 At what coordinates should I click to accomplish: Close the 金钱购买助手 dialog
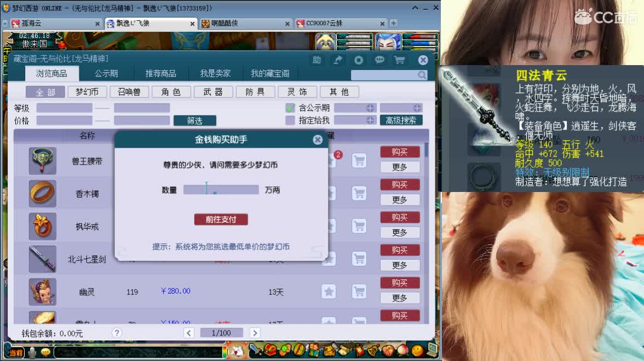[x=318, y=140]
